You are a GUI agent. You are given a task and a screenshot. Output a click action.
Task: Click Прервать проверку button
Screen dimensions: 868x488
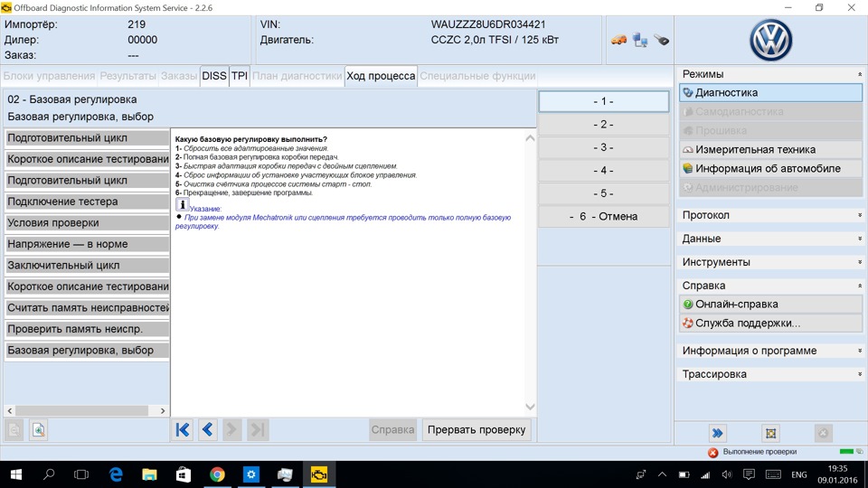(x=476, y=430)
